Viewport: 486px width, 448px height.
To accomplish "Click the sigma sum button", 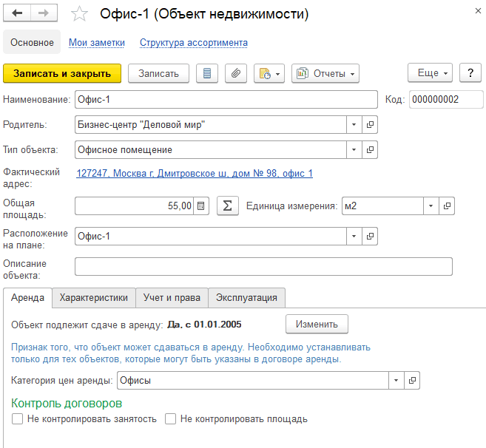I will point(228,206).
